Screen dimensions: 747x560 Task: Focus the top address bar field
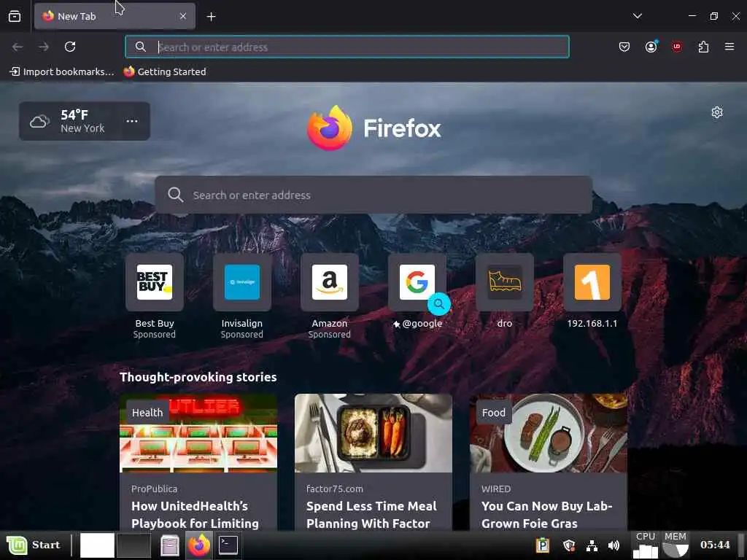347,47
